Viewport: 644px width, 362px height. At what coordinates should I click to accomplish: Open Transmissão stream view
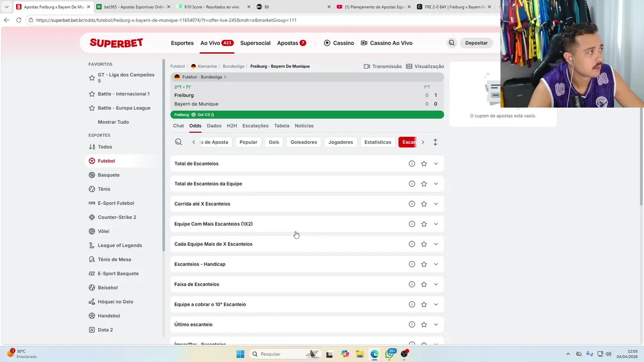click(x=382, y=66)
